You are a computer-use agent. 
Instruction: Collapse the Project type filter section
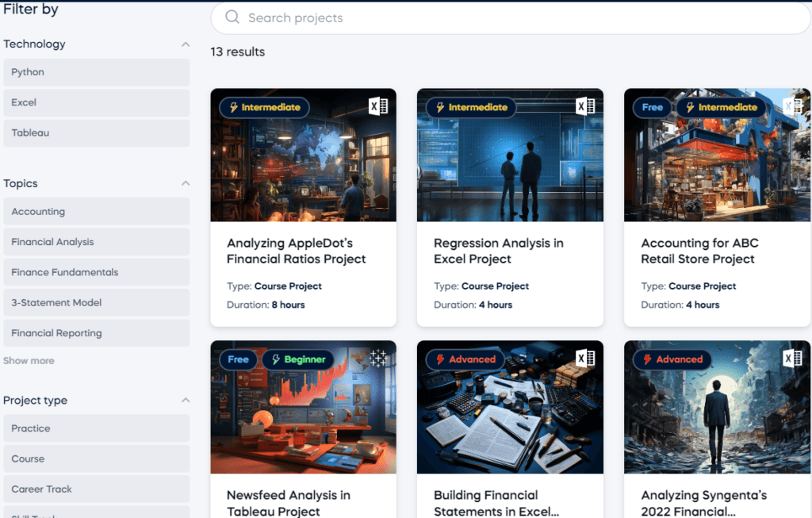(186, 400)
